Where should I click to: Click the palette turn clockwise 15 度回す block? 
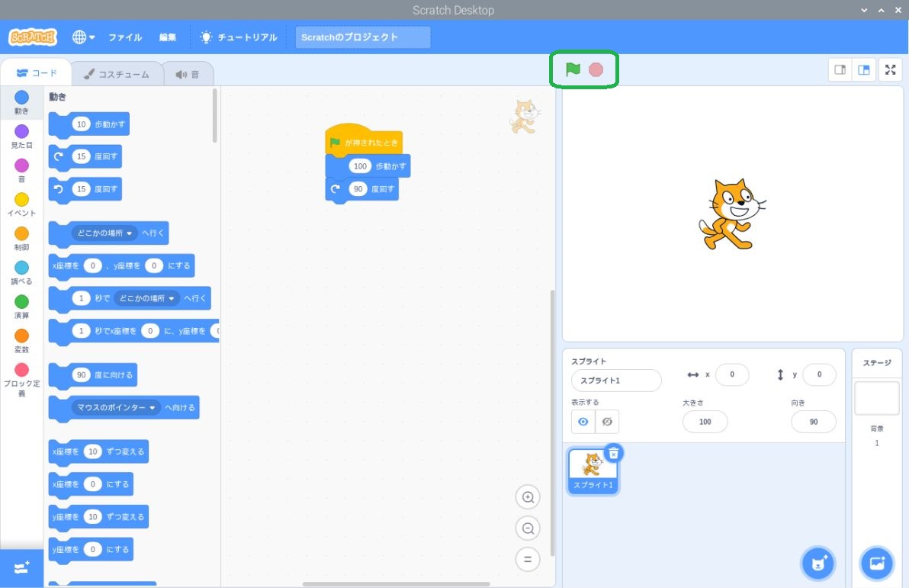tap(85, 156)
